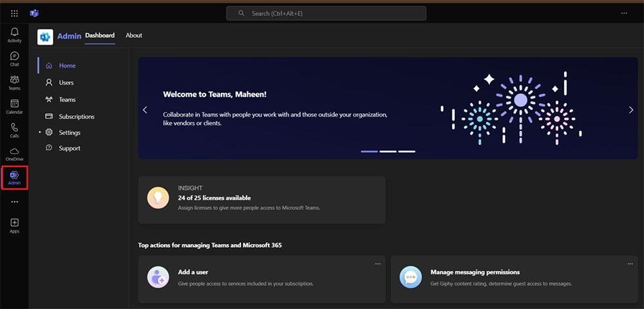Select third banner slide indicator
Viewport: 644px width, 309px height.
(x=406, y=151)
